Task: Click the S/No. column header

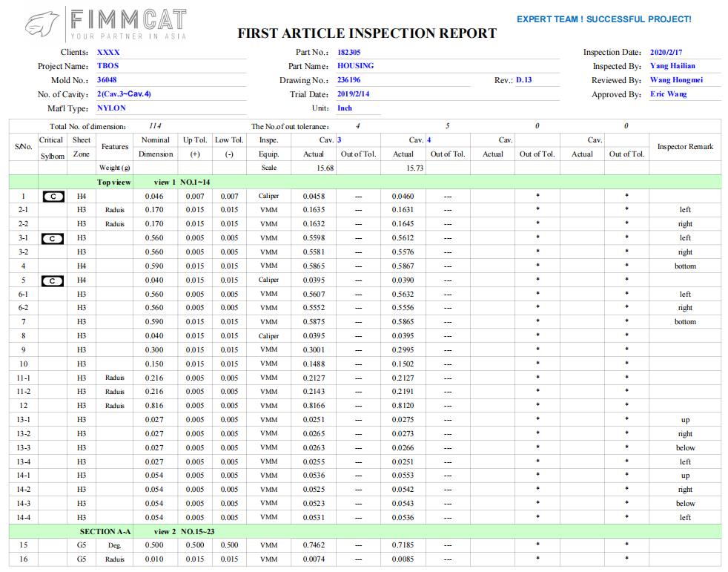Action: pyautogui.click(x=23, y=146)
